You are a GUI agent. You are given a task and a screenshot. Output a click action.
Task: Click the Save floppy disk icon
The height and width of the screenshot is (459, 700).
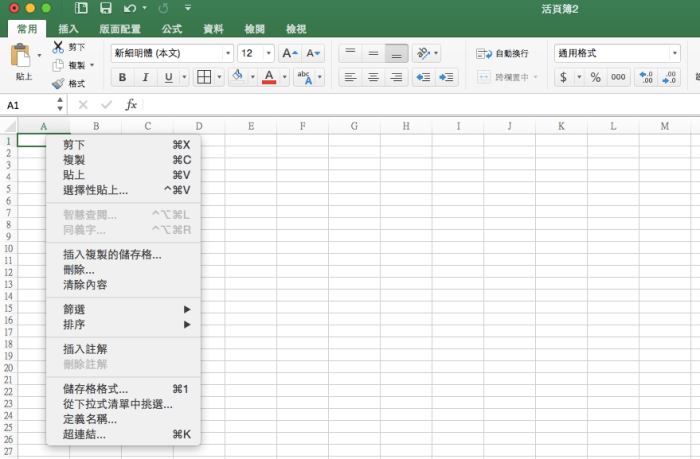coord(106,8)
